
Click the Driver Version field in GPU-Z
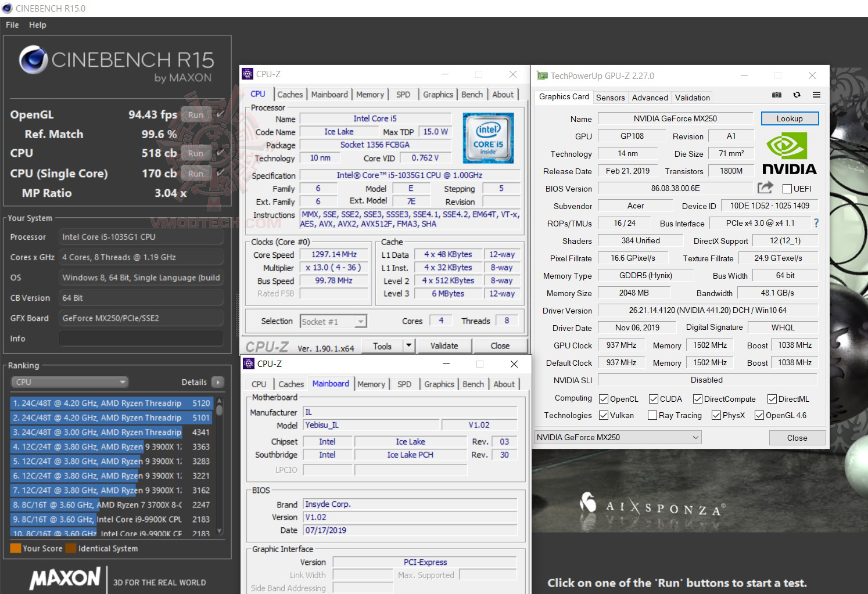708,310
